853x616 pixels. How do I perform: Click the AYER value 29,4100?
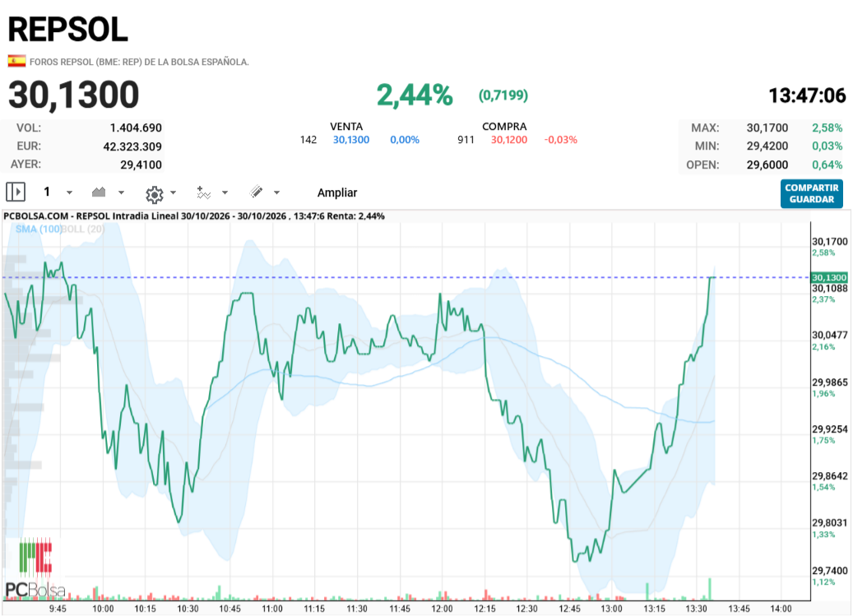pyautogui.click(x=141, y=164)
